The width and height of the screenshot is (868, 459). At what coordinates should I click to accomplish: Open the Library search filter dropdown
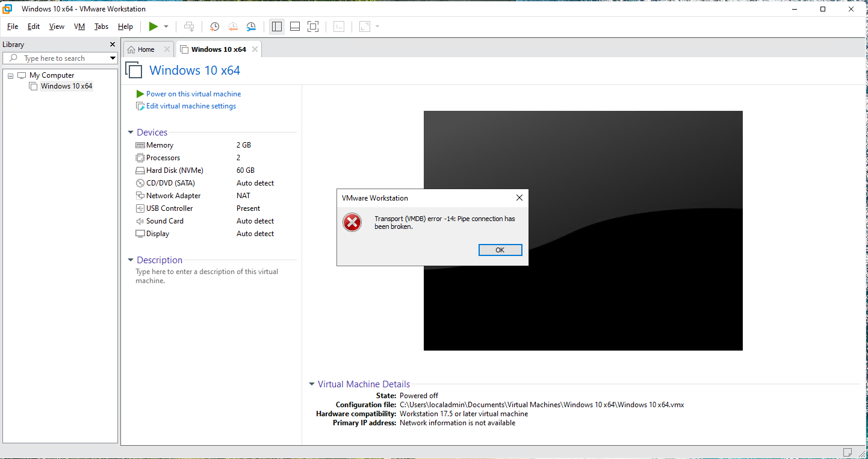tap(113, 58)
